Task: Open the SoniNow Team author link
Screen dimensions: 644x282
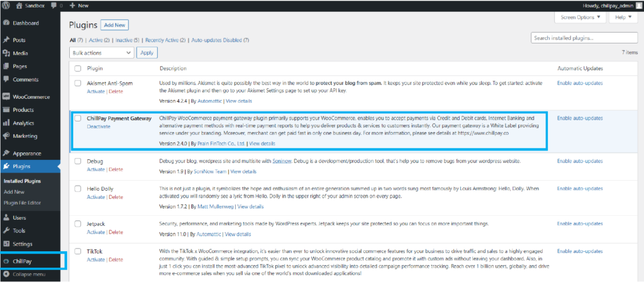Action: click(x=209, y=171)
